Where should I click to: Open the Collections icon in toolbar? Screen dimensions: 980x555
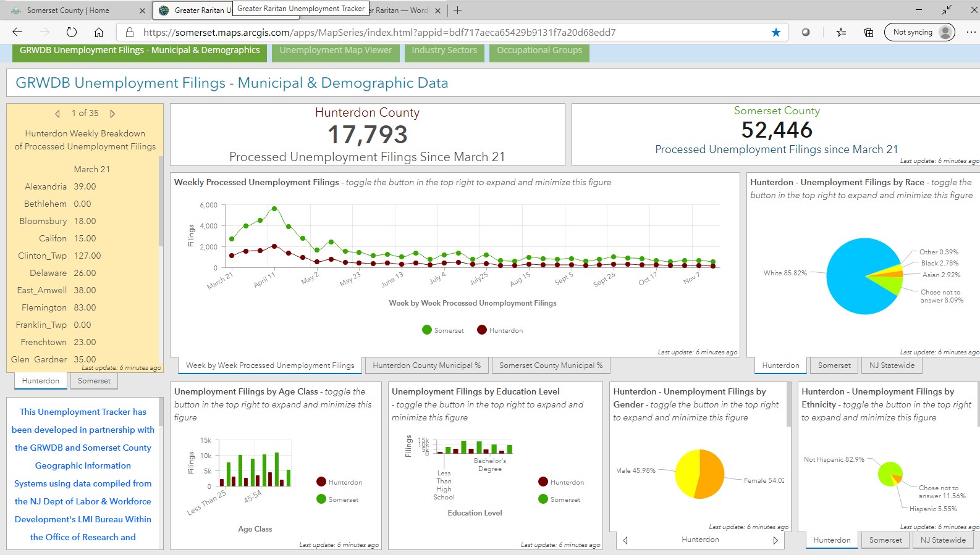[x=868, y=32]
